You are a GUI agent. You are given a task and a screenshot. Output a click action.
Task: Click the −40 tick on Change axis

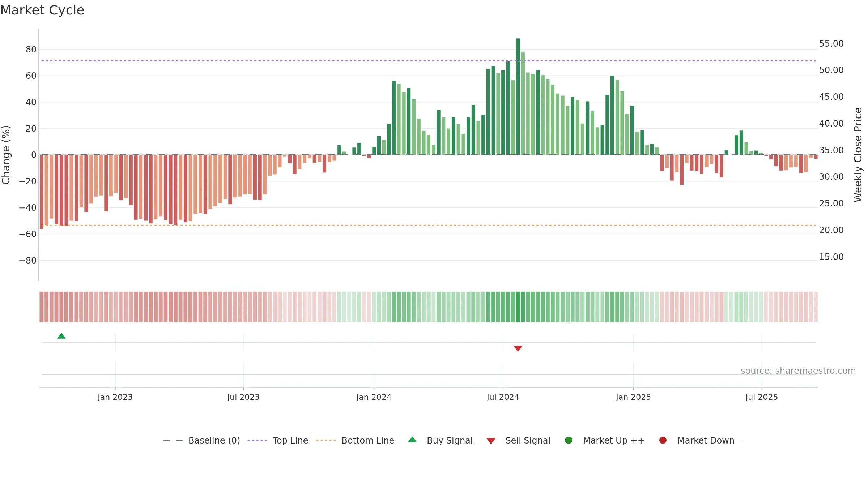click(27, 207)
